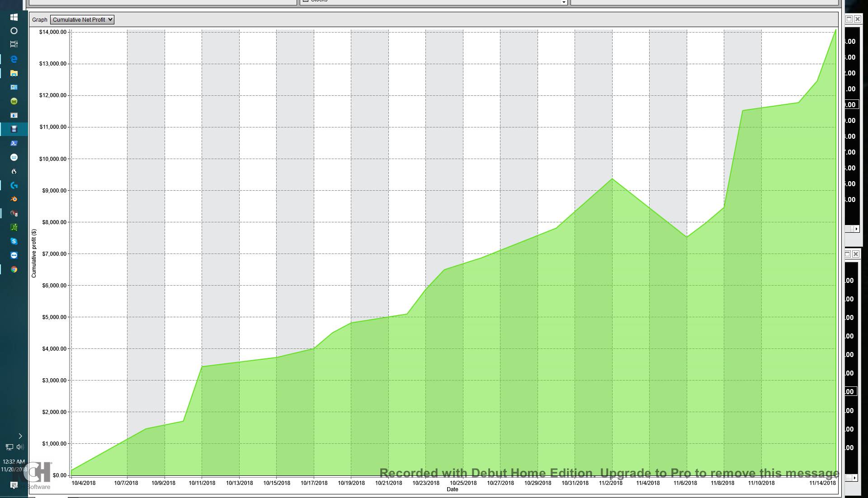Open the Cumulative Net Profit graph dropdown
The width and height of the screenshot is (868, 498).
pos(82,19)
